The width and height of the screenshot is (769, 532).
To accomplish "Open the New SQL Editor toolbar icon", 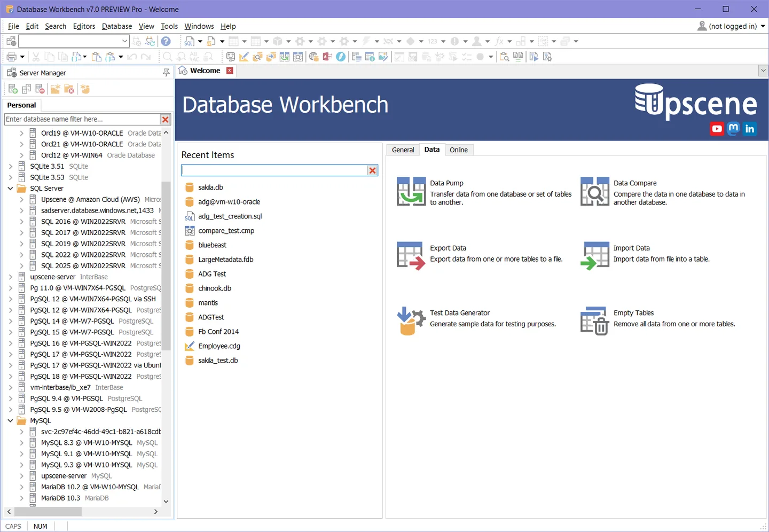I will point(190,41).
